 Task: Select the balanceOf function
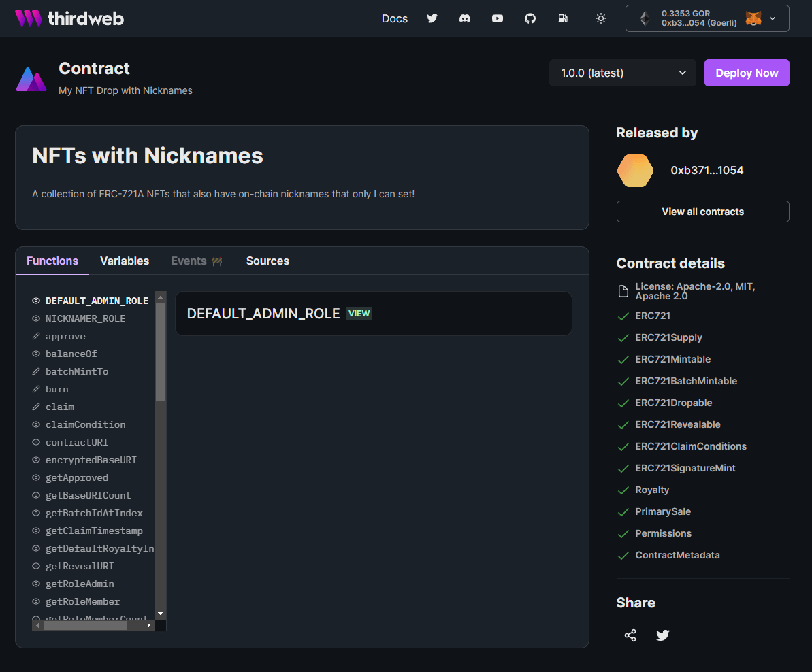pos(65,354)
